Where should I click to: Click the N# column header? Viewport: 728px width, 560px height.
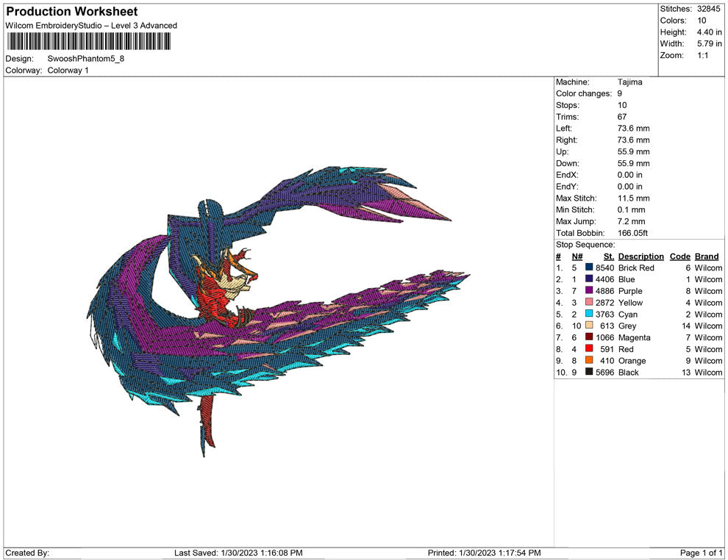pyautogui.click(x=577, y=256)
